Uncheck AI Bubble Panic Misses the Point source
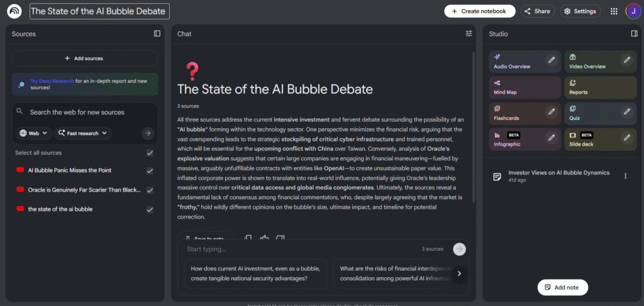This screenshot has height=306, width=644. [150, 171]
